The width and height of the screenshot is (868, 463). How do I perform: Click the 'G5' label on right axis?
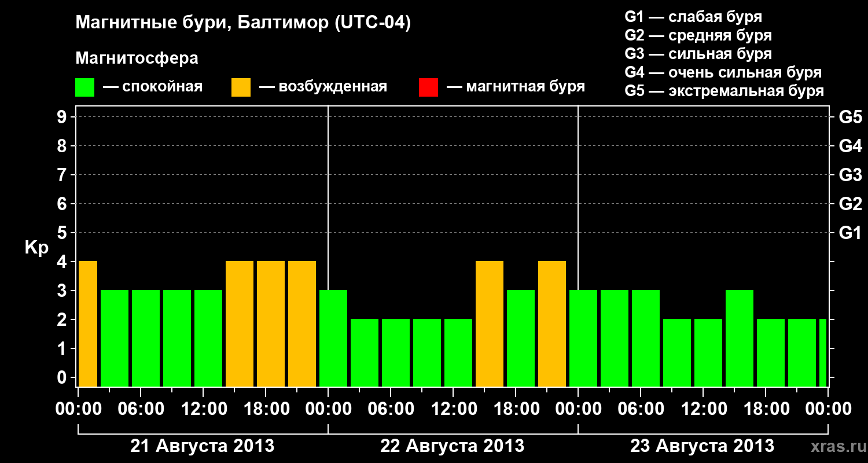[850, 117]
